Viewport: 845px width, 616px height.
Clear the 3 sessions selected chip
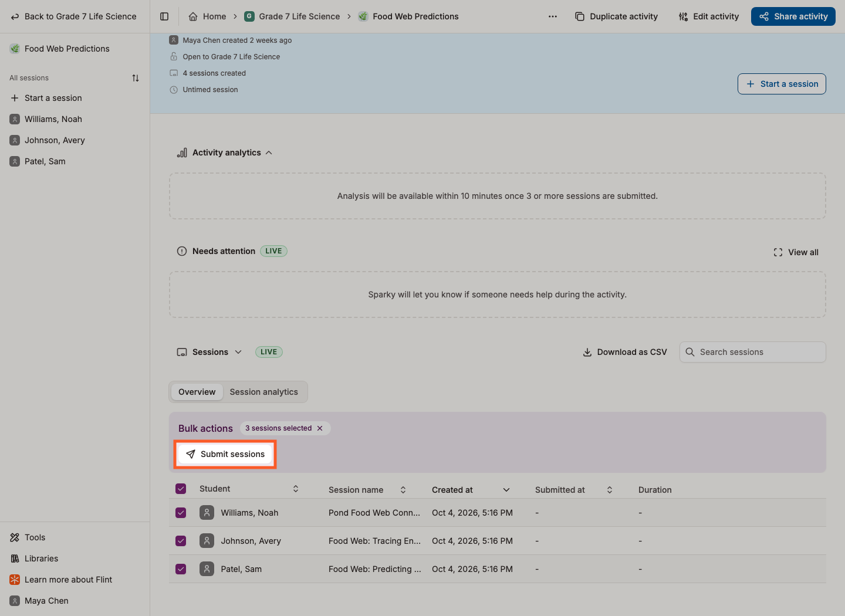320,428
